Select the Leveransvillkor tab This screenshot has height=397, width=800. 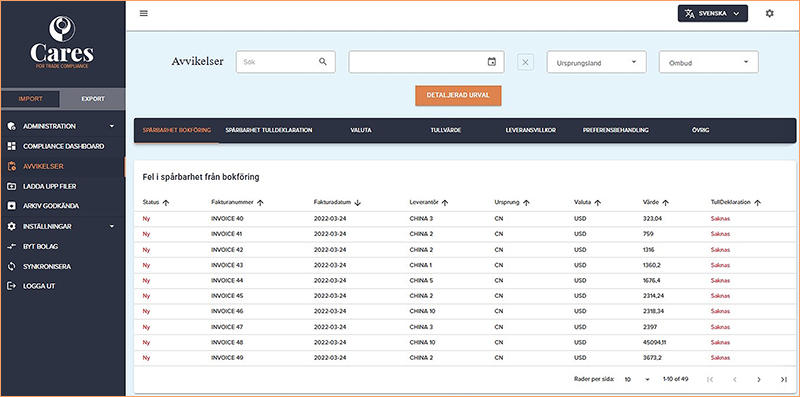531,130
